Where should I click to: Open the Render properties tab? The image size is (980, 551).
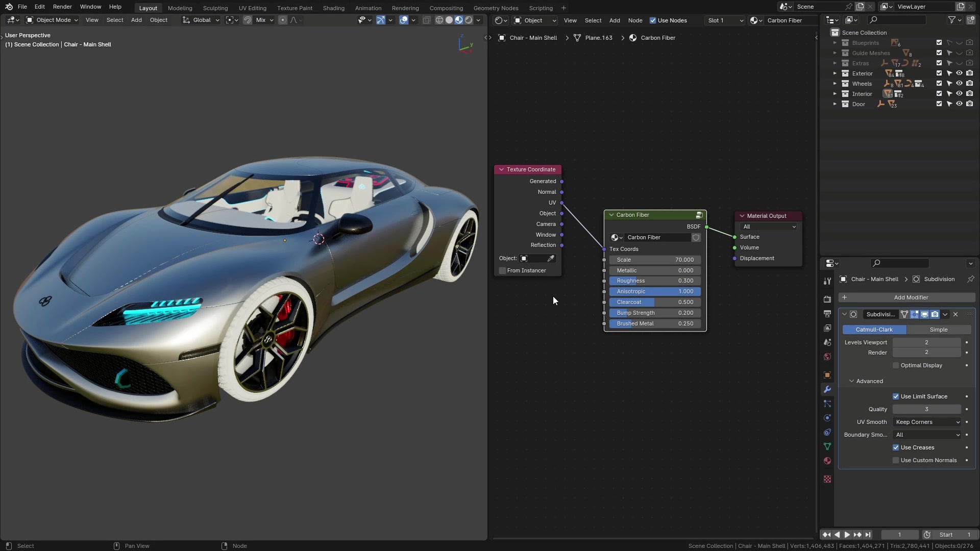(x=827, y=299)
